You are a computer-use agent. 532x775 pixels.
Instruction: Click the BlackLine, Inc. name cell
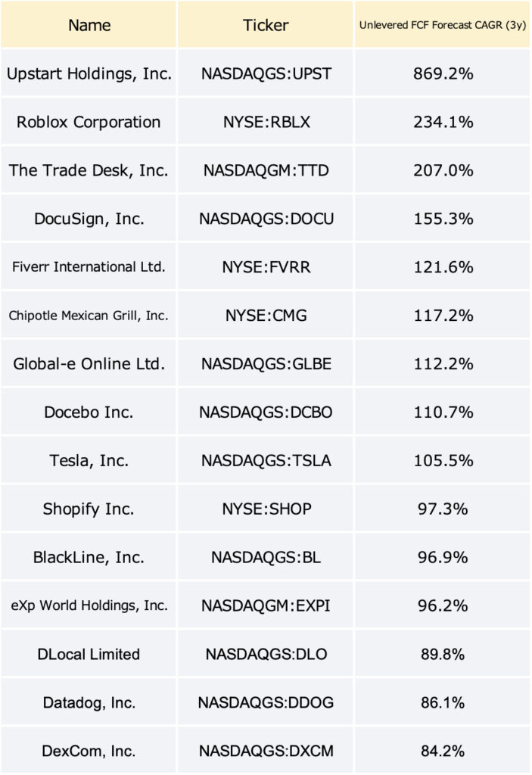[x=89, y=558]
